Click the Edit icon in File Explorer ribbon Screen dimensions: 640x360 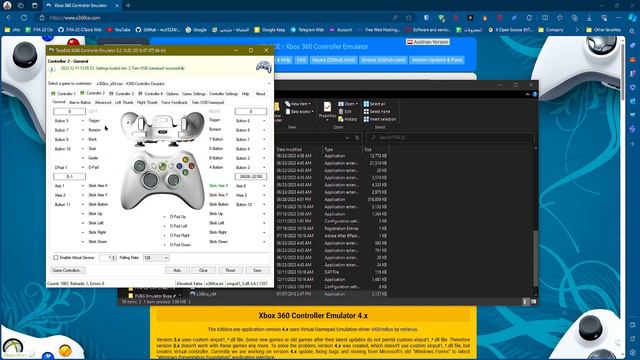click(345, 111)
